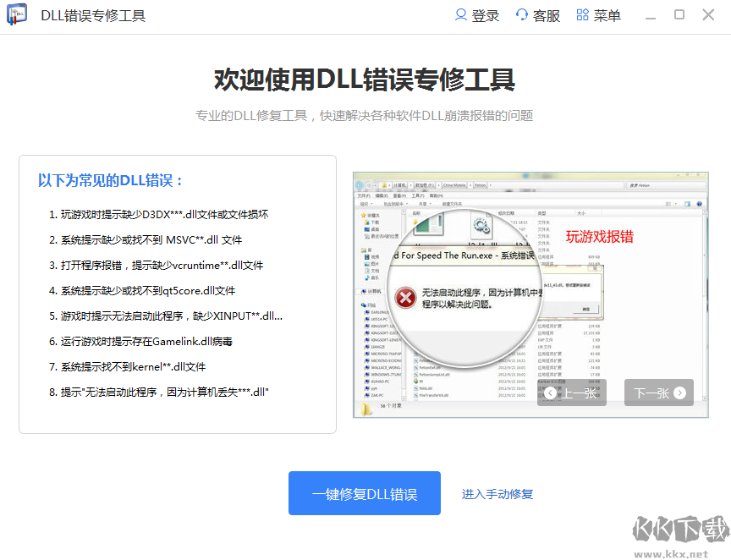Click the DLL tool logo icon
This screenshot has height=560, width=731.
click(17, 14)
